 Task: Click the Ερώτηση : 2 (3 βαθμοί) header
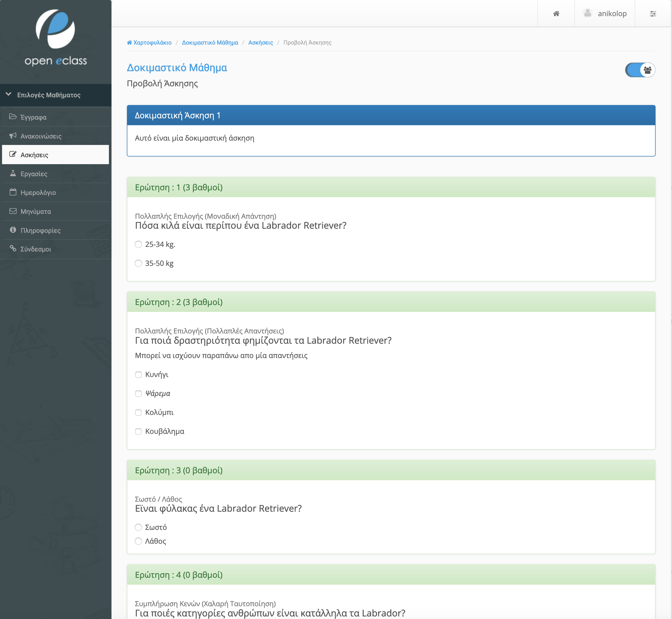(x=391, y=302)
